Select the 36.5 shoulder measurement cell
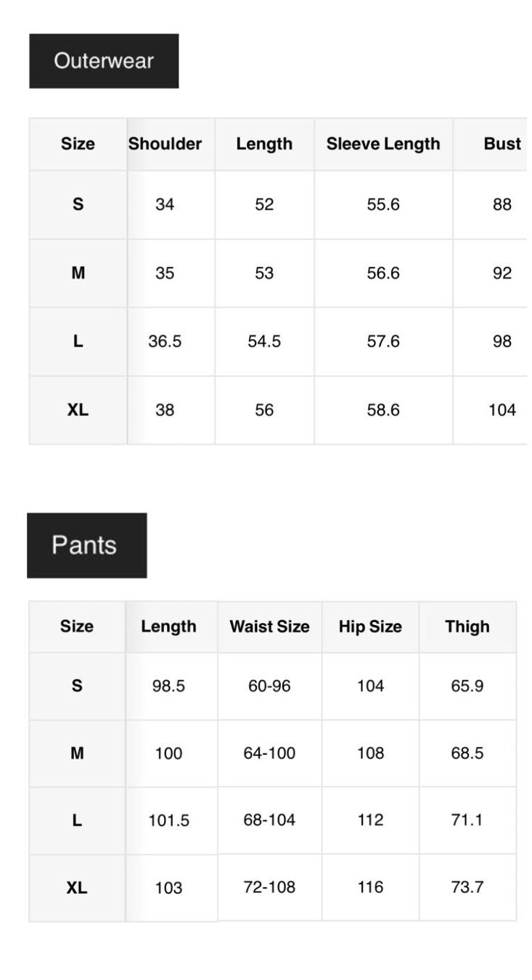The width and height of the screenshot is (532, 980). click(x=165, y=341)
